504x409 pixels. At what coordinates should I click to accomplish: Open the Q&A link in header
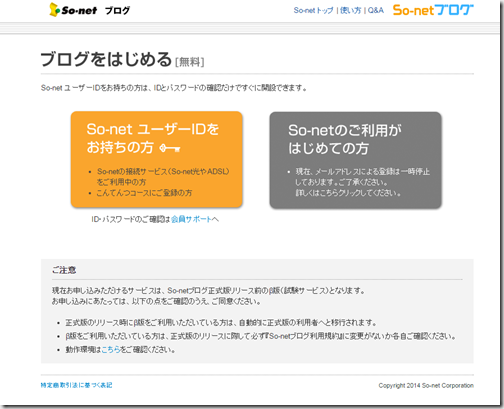(x=376, y=10)
